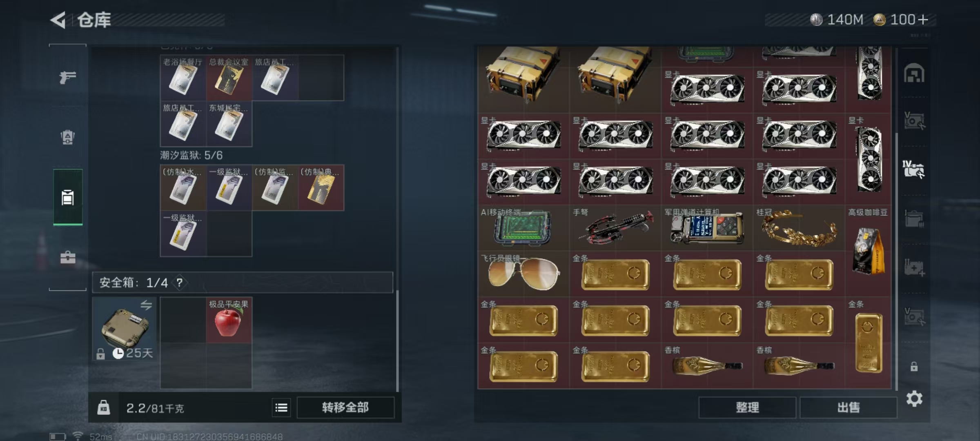Click the warehouse scrollbar on the right grid

pyautogui.click(x=896, y=261)
